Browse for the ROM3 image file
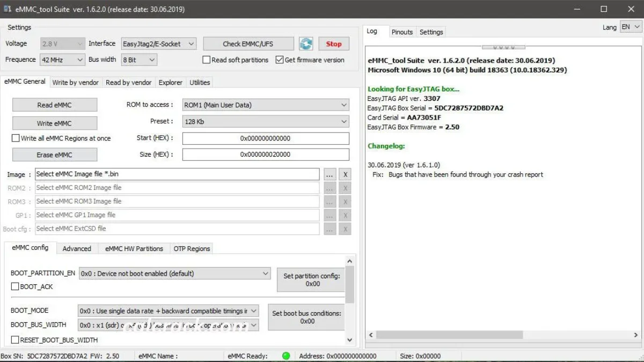This screenshot has width=644, height=362. click(x=330, y=202)
